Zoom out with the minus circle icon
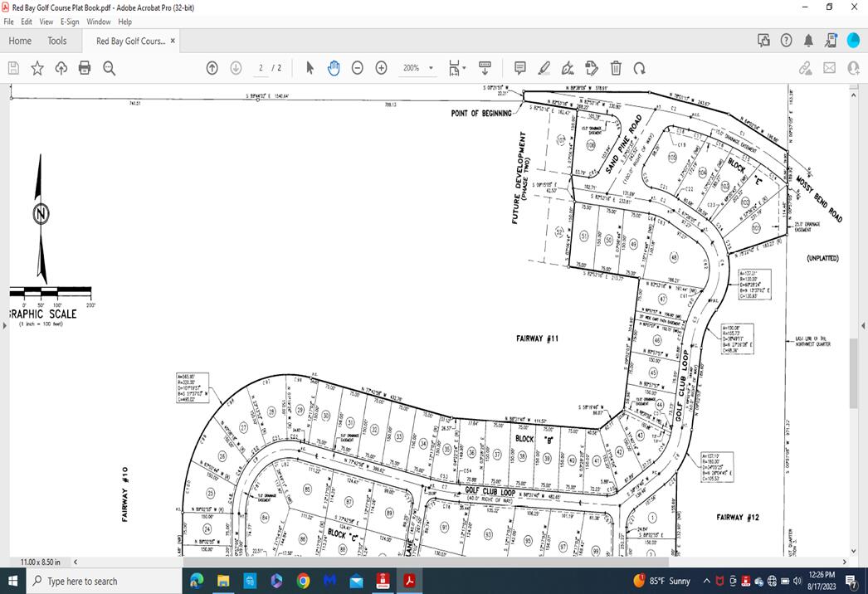 click(358, 68)
